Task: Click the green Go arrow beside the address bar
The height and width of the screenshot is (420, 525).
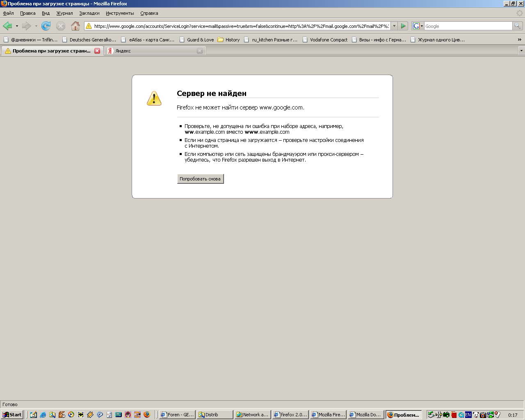Action: coord(403,26)
